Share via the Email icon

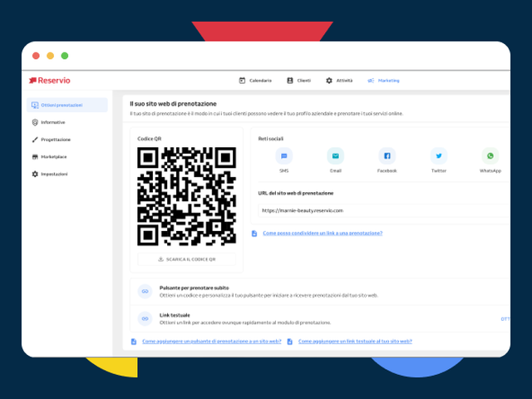pyautogui.click(x=336, y=155)
